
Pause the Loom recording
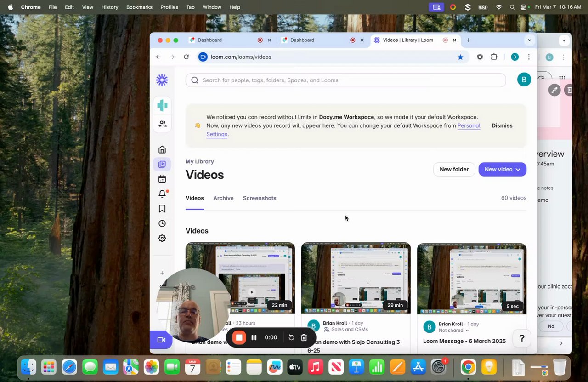[254, 337]
